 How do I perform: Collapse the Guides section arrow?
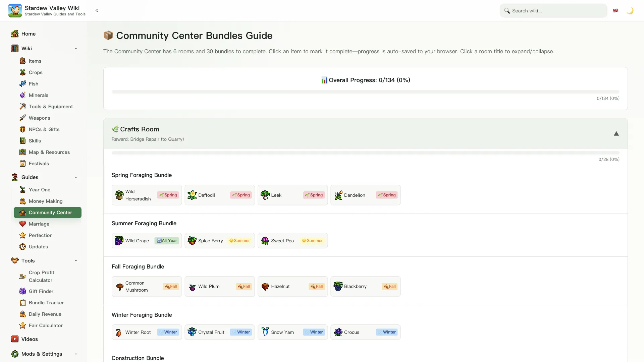point(76,177)
